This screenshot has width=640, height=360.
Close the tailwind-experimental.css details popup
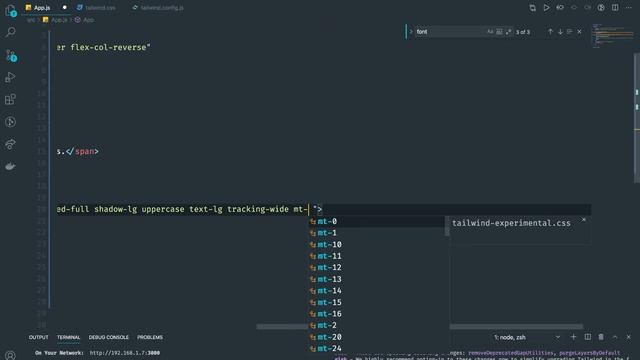[584, 220]
